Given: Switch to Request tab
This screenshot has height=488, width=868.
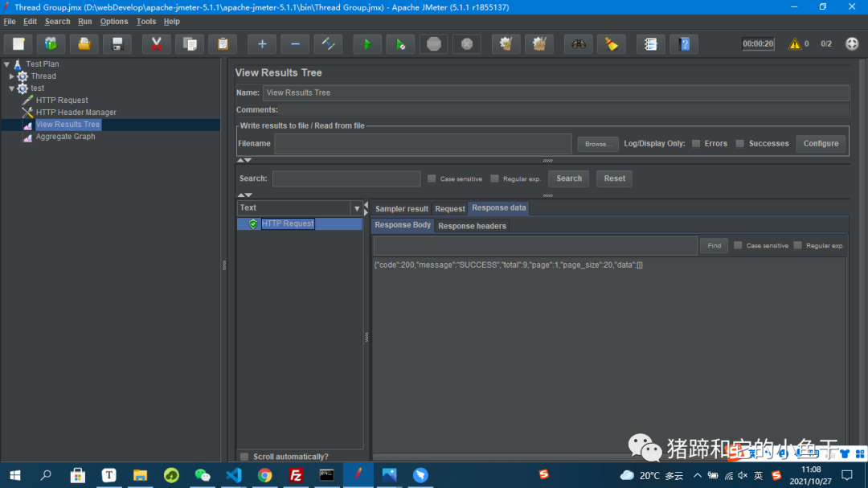Looking at the screenshot, I should coord(449,209).
